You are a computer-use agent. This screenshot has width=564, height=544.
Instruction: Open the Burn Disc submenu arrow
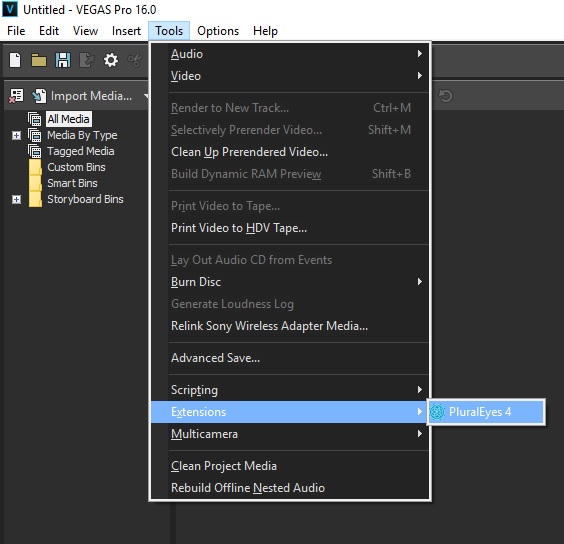tap(419, 281)
